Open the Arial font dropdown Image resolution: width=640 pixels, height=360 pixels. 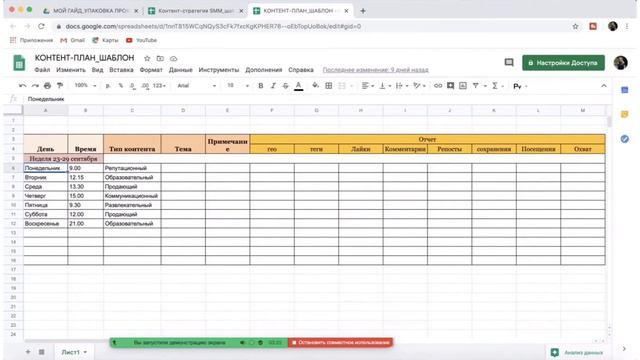tap(196, 86)
